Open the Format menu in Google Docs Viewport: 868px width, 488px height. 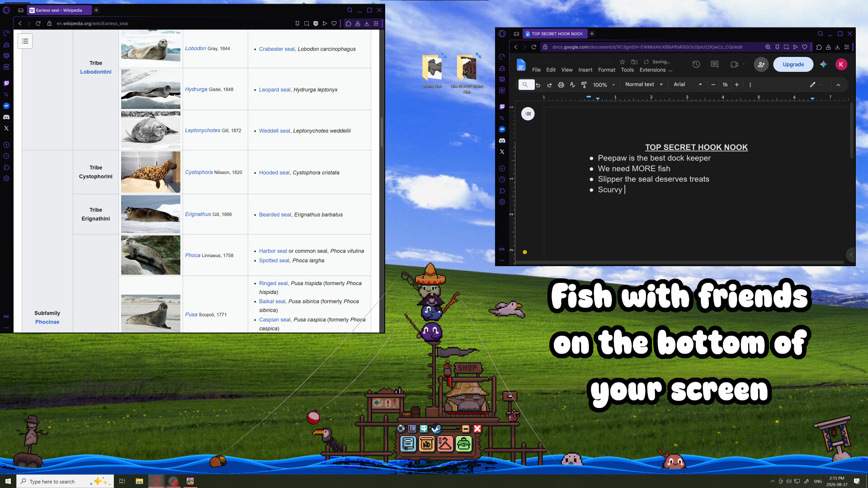(606, 70)
